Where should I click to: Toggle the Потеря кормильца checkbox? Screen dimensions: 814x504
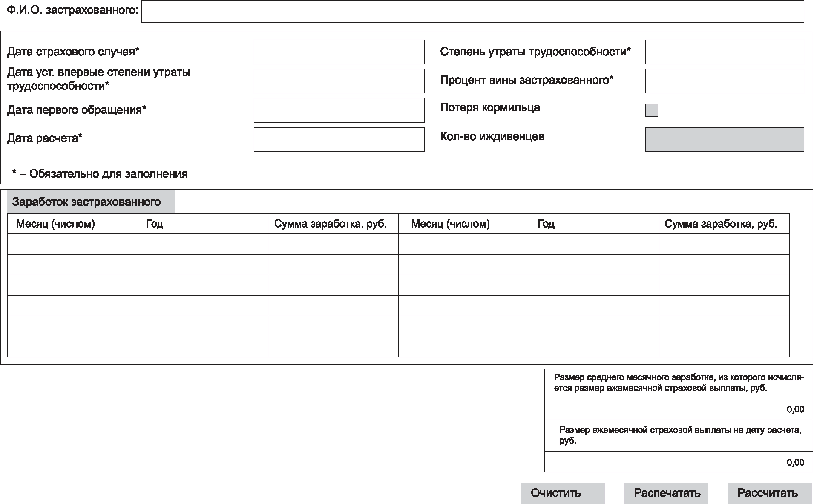pyautogui.click(x=652, y=110)
